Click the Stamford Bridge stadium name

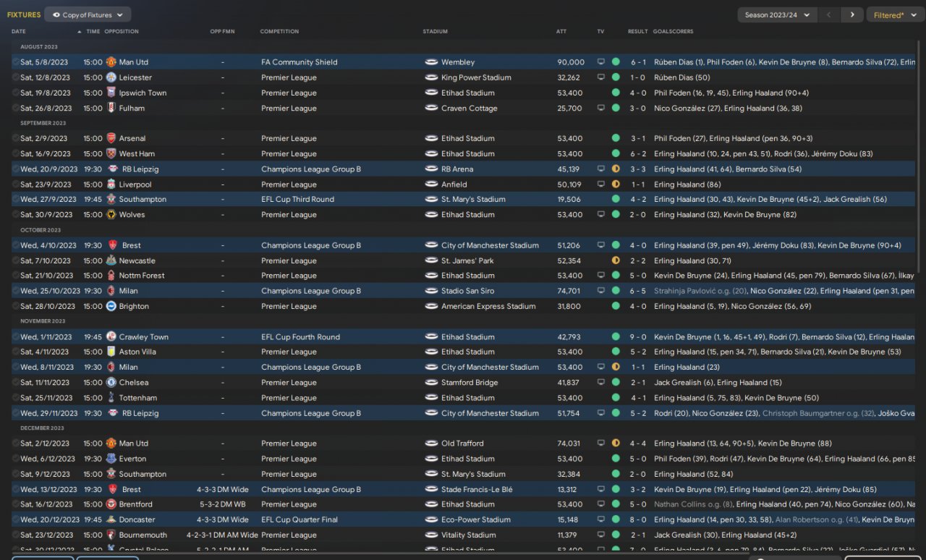[470, 383]
